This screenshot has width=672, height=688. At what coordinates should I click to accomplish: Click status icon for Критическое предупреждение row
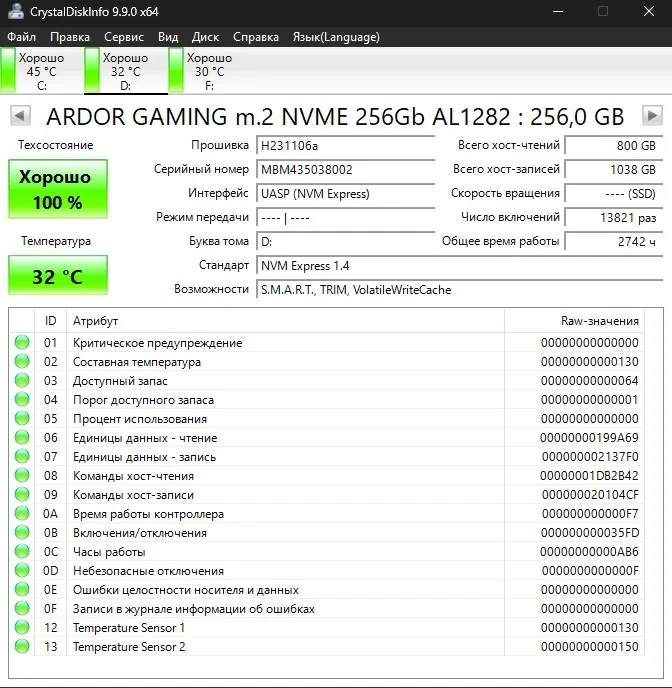(x=22, y=342)
